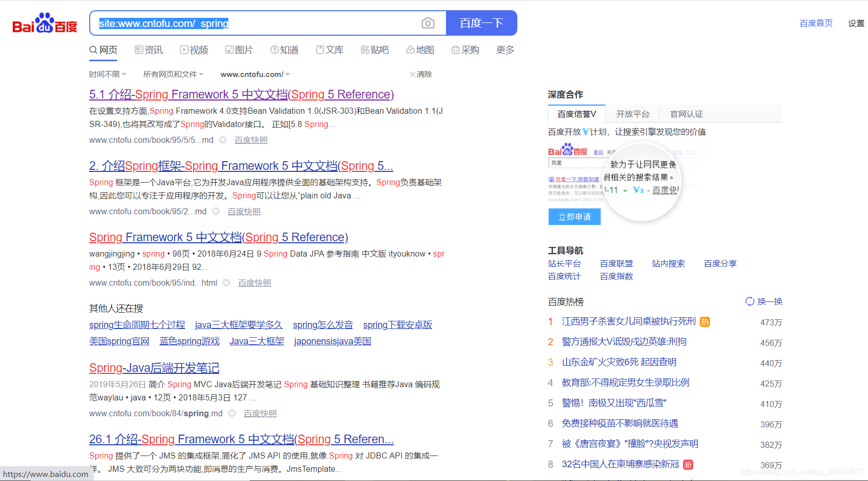The width and height of the screenshot is (868, 481).
Task: Open hot topic '免费接种疫苗不影响就医待遇'
Action: point(620,423)
